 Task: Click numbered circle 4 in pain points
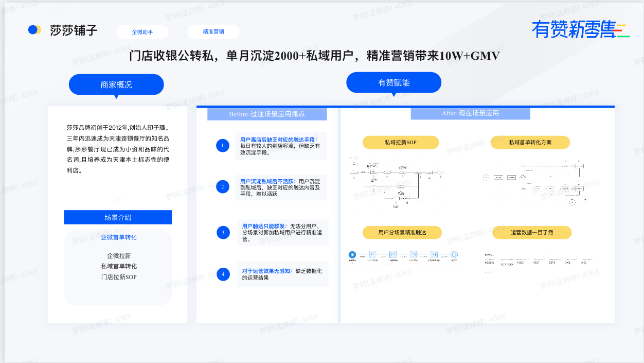click(x=223, y=274)
